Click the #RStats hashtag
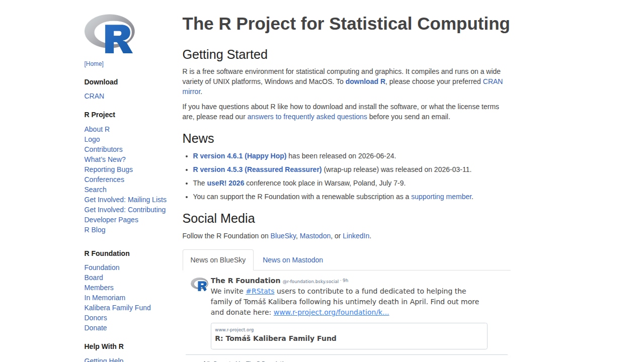The image size is (644, 362). [260, 291]
